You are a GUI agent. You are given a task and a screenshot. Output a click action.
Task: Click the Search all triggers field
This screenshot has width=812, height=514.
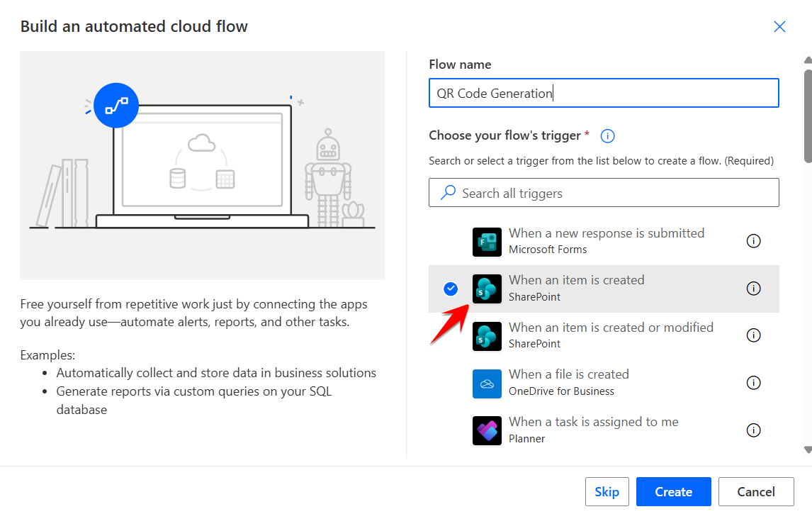pyautogui.click(x=604, y=193)
